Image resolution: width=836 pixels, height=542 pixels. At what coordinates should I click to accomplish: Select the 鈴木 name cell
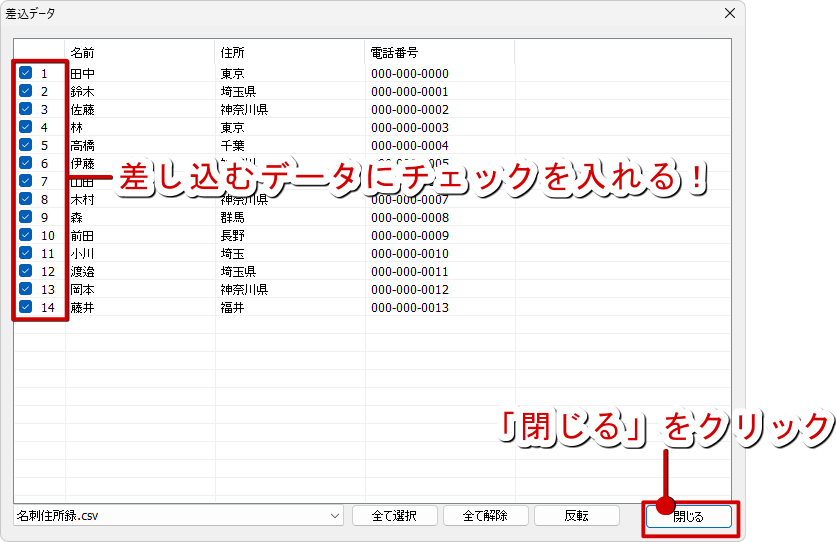(x=83, y=91)
